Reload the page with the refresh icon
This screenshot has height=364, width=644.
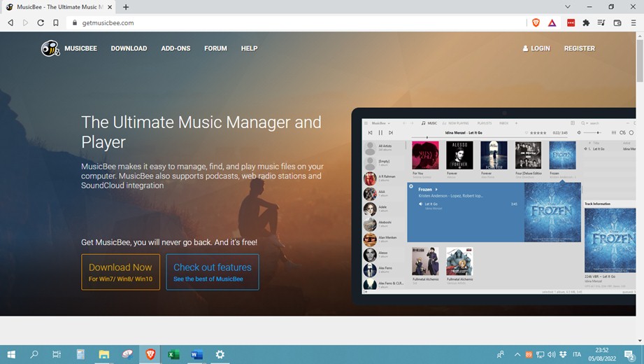coord(41,22)
